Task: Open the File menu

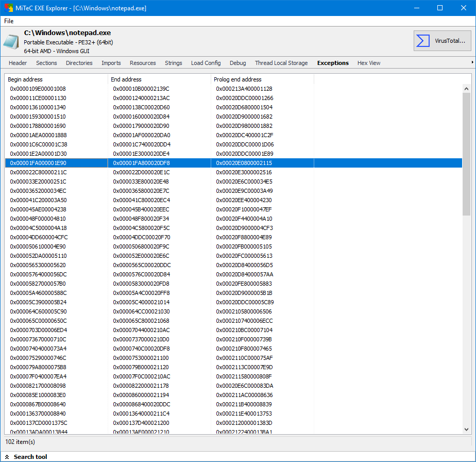Action: (x=9, y=21)
